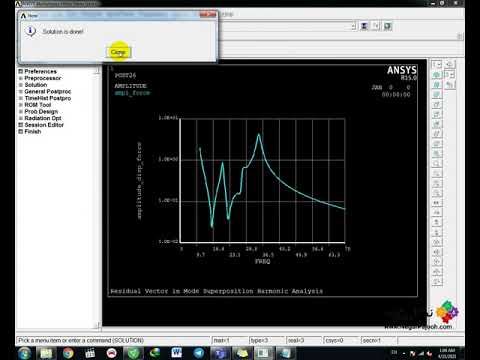Click the Main Menu scroll-down arrow
Viewport: 480px width, 360px height.
(x=97, y=325)
